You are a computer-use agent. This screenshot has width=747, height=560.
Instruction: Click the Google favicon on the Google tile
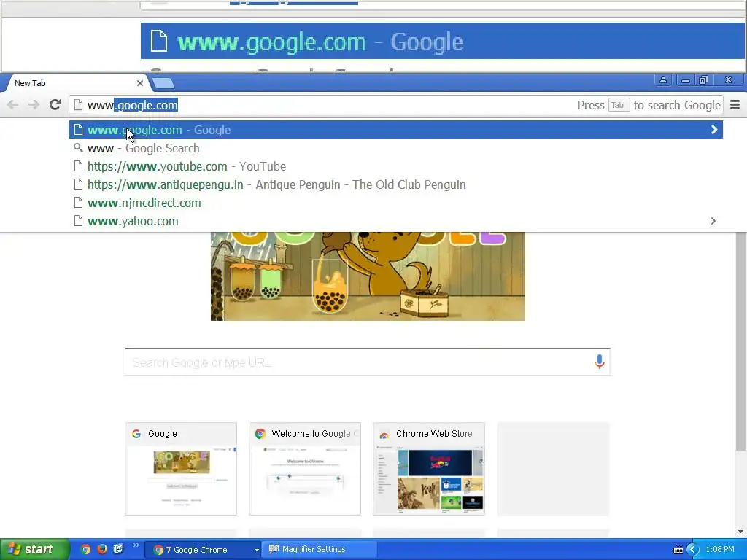pos(136,434)
